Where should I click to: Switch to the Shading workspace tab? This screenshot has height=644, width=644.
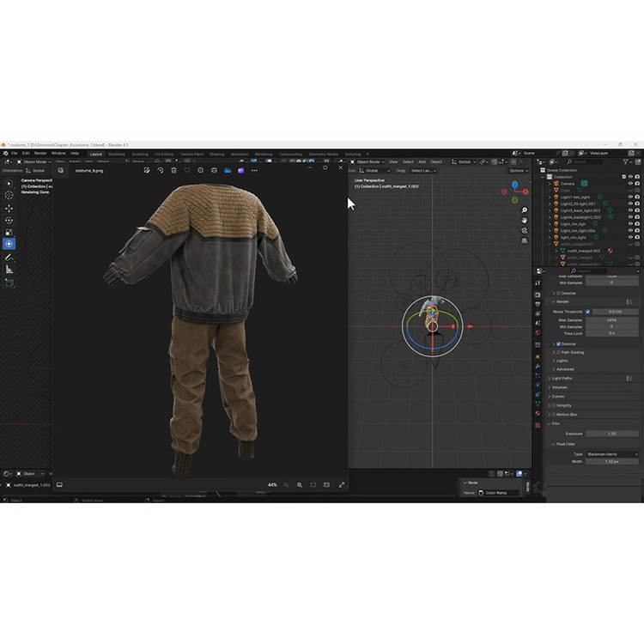[x=216, y=154]
